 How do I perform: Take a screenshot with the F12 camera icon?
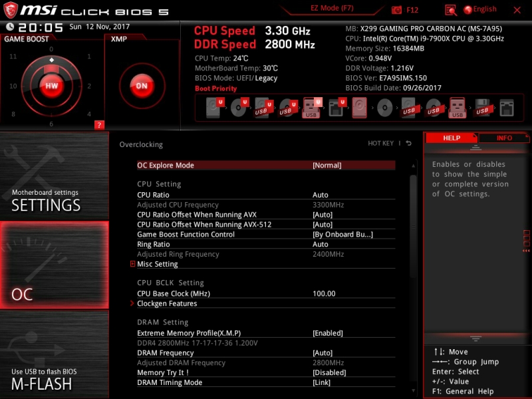(396, 10)
